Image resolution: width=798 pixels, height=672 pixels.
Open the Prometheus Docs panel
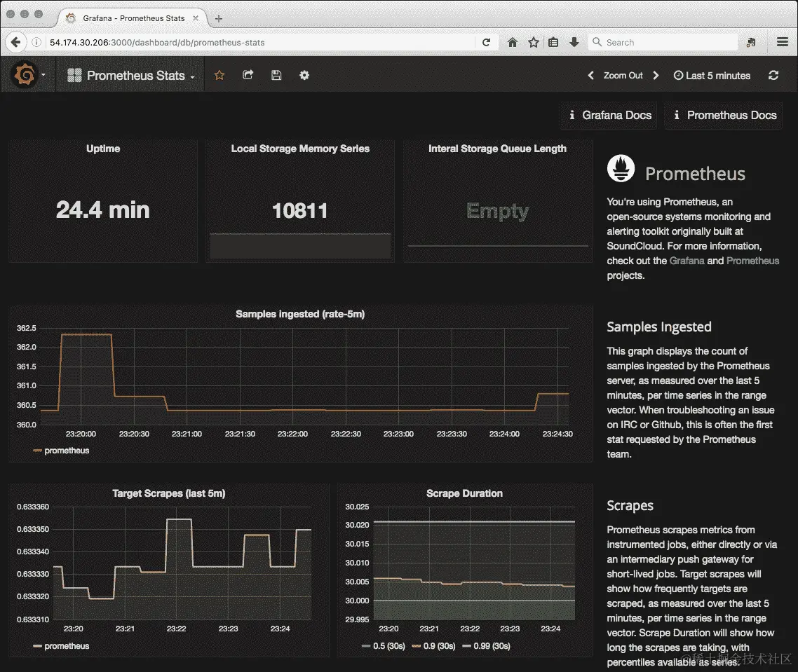pyautogui.click(x=723, y=115)
